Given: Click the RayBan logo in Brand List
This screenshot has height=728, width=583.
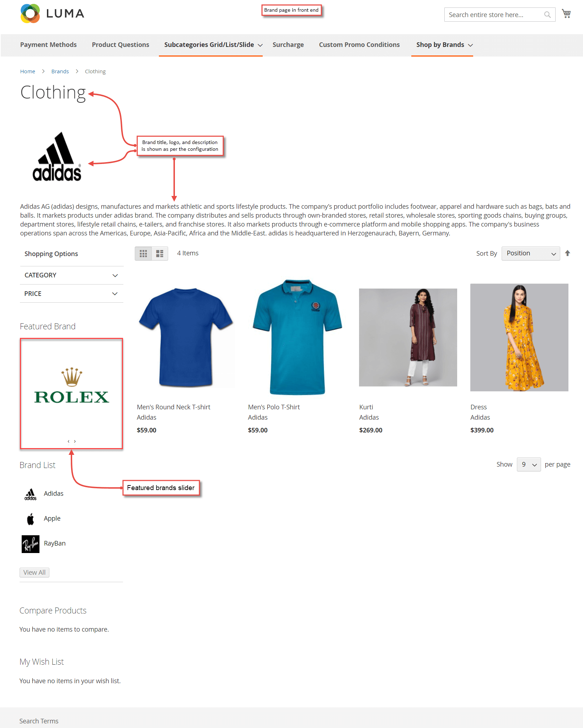Looking at the screenshot, I should coord(31,544).
